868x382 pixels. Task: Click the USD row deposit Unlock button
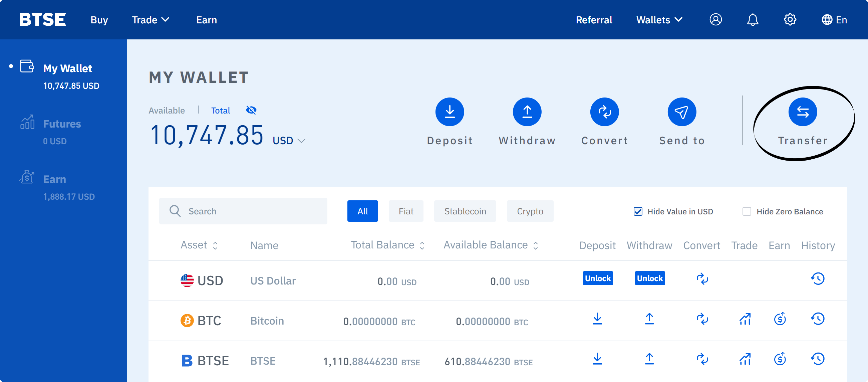(x=598, y=278)
